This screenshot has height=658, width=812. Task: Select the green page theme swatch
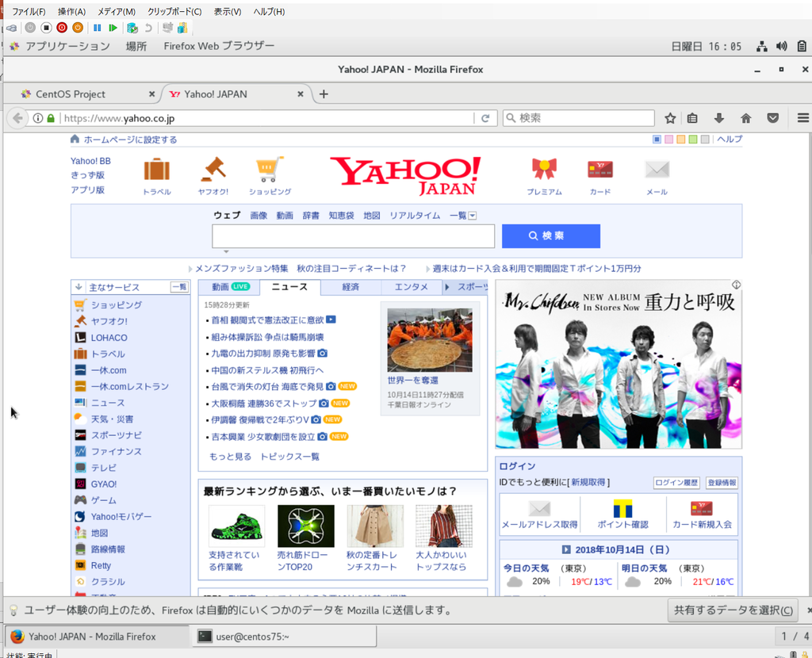point(693,140)
